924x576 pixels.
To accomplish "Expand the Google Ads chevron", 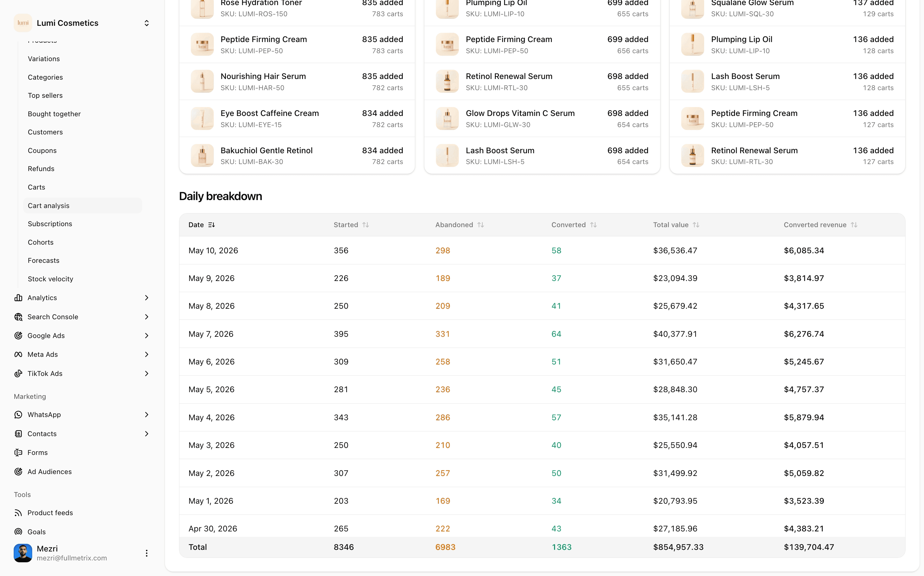I will [146, 335].
